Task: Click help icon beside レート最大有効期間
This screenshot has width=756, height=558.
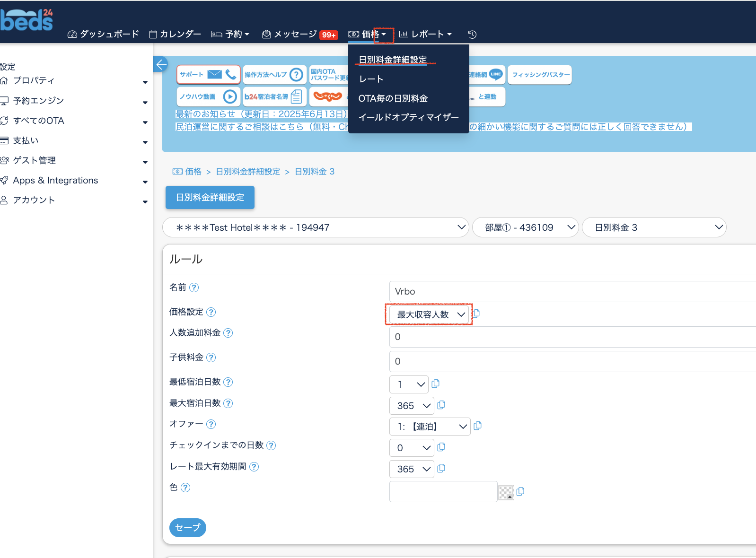Action: click(254, 467)
